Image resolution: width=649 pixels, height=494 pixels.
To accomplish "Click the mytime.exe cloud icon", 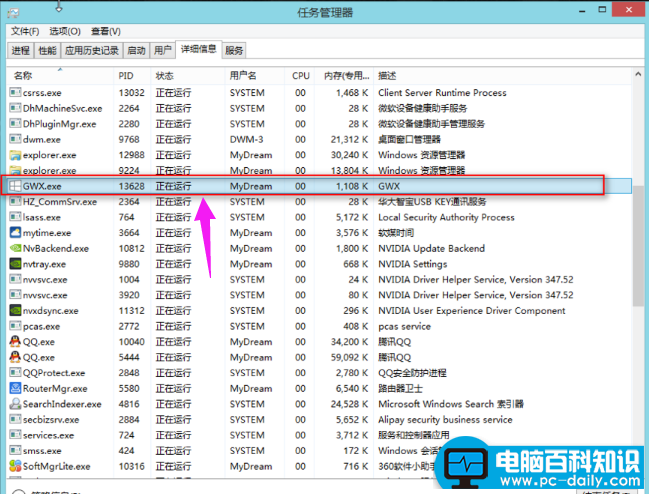I will pyautogui.click(x=15, y=233).
